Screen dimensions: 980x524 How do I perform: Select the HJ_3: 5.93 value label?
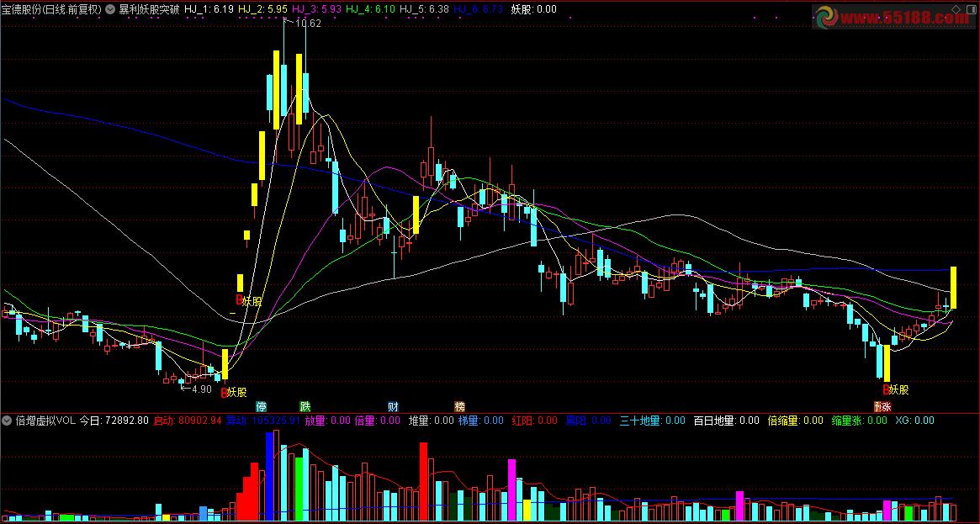point(317,9)
